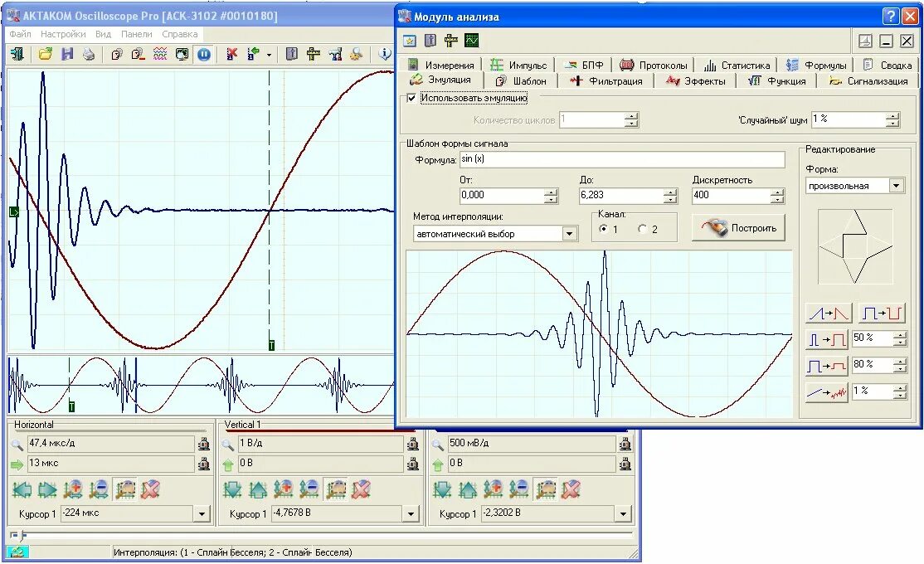Adjust the 80 % spinner arrows

[899, 366]
